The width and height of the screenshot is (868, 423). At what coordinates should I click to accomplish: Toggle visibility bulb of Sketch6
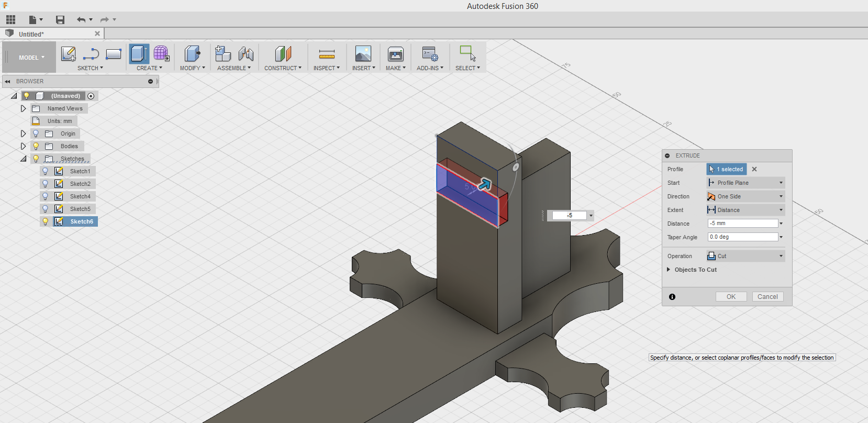click(45, 221)
